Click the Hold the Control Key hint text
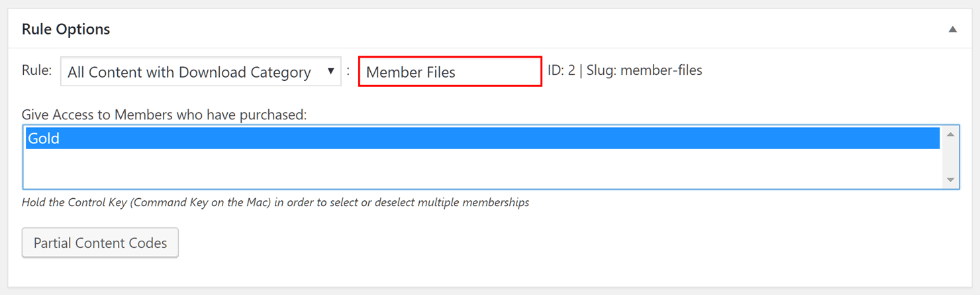 275,202
